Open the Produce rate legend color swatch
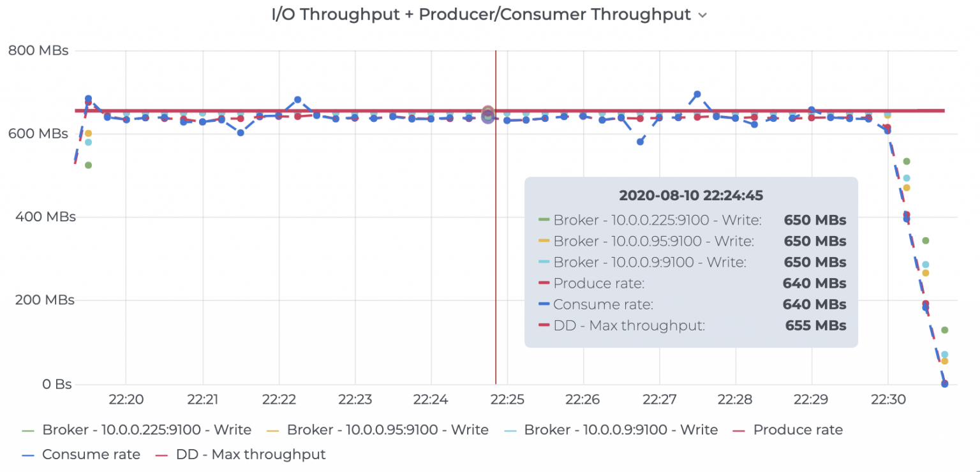This screenshot has height=472, width=980. (x=738, y=431)
